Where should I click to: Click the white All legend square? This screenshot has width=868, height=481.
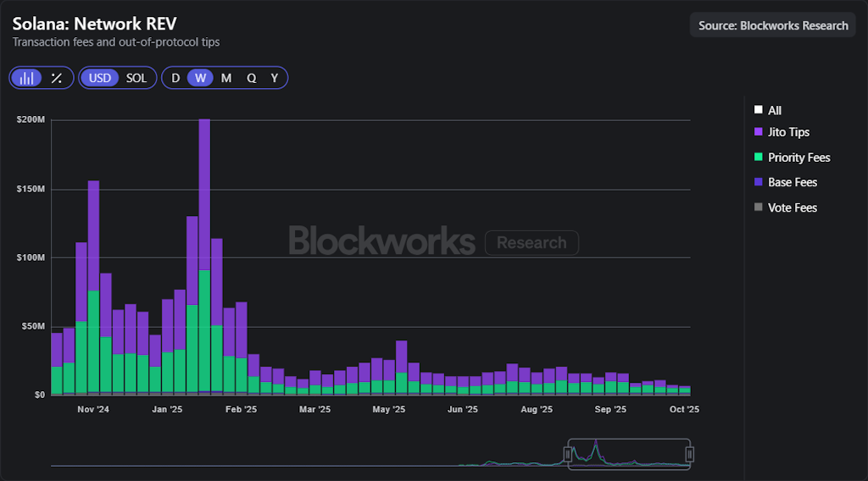[758, 110]
